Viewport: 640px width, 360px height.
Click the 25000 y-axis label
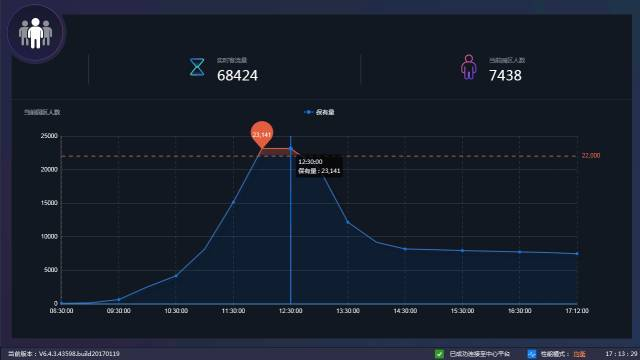[x=49, y=136]
